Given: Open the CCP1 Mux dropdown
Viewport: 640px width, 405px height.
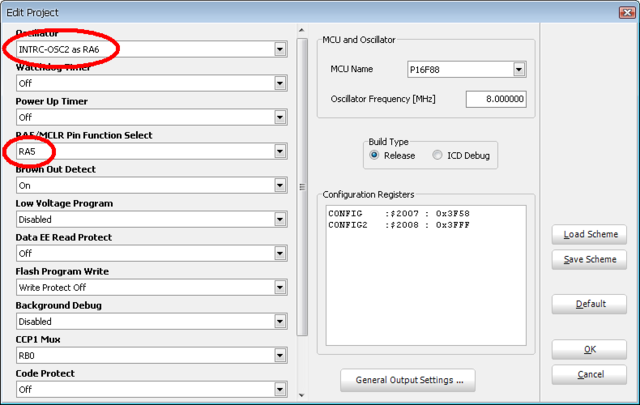Looking at the screenshot, I should 151,356.
